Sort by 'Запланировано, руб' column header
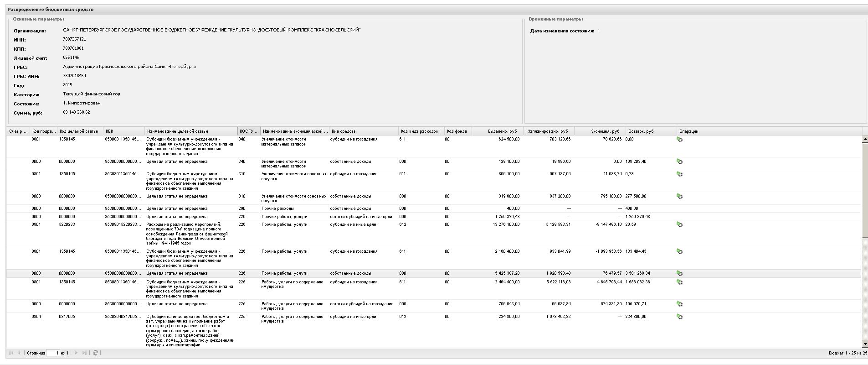 pos(549,131)
